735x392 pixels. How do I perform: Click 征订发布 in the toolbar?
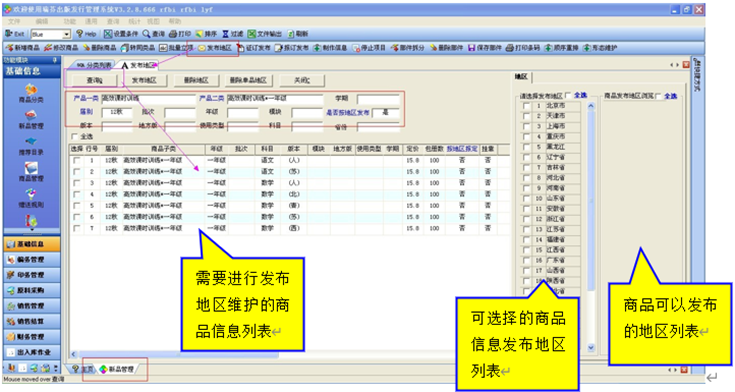(254, 48)
